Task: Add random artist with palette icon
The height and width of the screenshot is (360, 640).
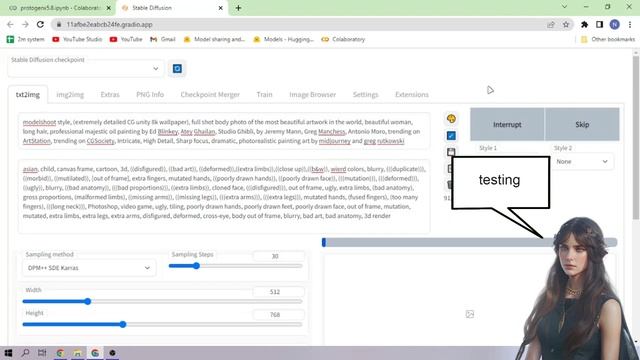Action: click(451, 119)
